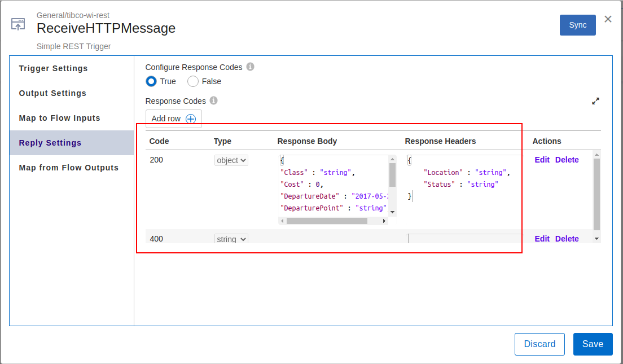Open the string type dropdown for code 400

[x=231, y=239]
